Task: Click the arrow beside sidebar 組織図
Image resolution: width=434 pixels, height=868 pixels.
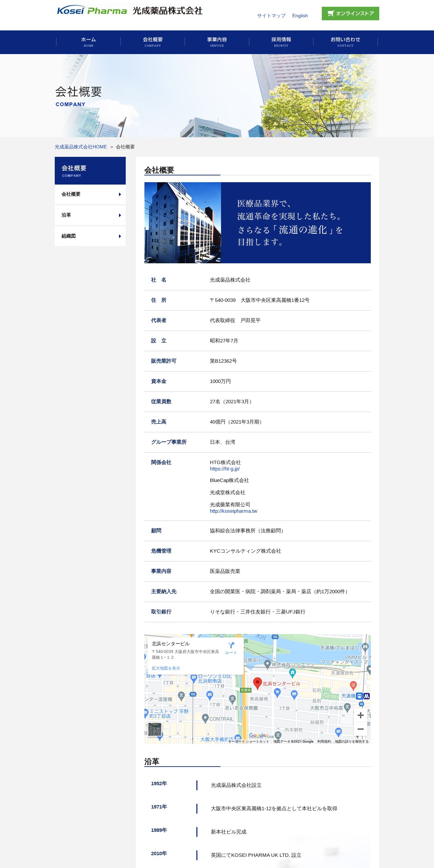Action: (x=120, y=236)
